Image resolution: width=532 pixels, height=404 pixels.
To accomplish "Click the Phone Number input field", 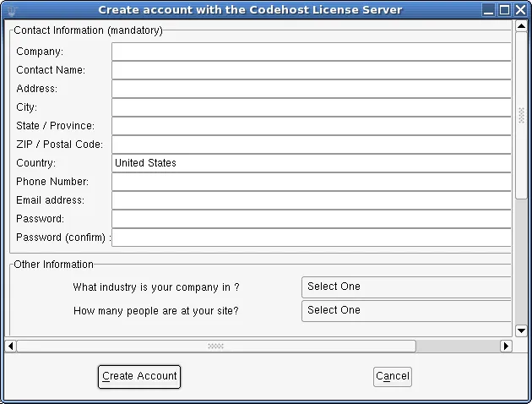I will 312,182.
